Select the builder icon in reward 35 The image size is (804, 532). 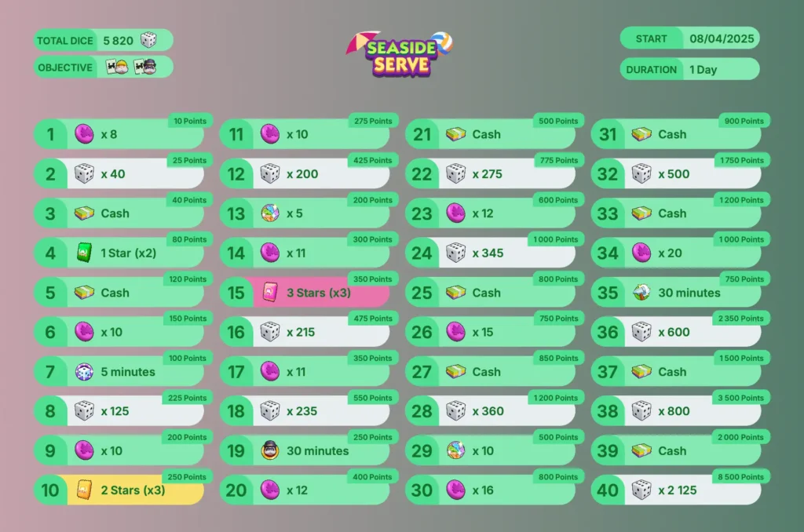pyautogui.click(x=641, y=292)
